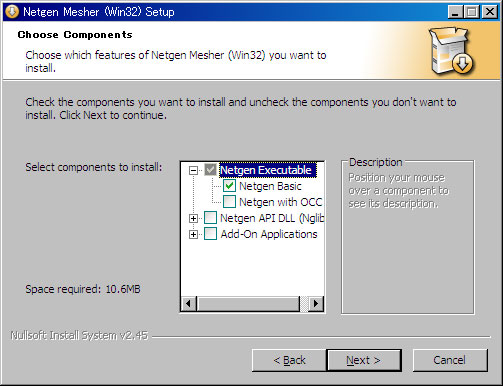
Task: Select the Add-On Applications label
Action: pyautogui.click(x=269, y=234)
